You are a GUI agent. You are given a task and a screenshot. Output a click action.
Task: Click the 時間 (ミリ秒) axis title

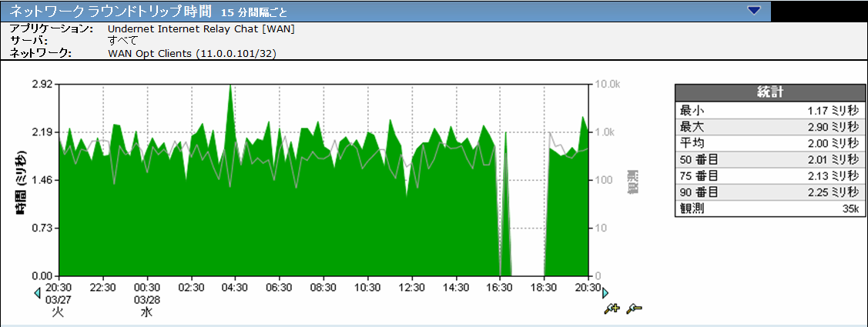pyautogui.click(x=21, y=182)
